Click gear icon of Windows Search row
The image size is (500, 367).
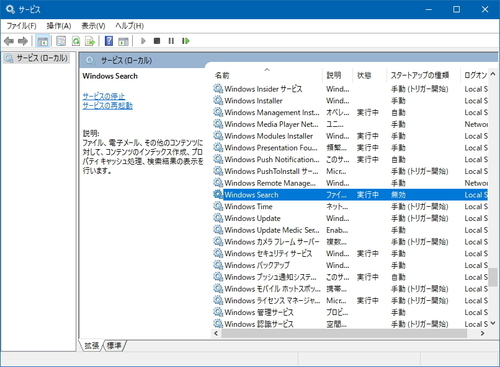(218, 194)
